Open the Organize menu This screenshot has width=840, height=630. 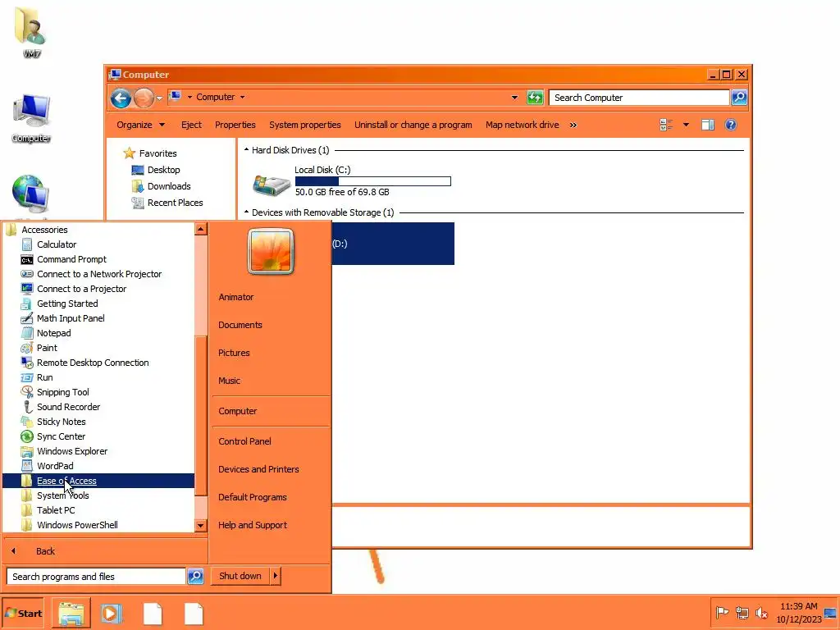140,125
